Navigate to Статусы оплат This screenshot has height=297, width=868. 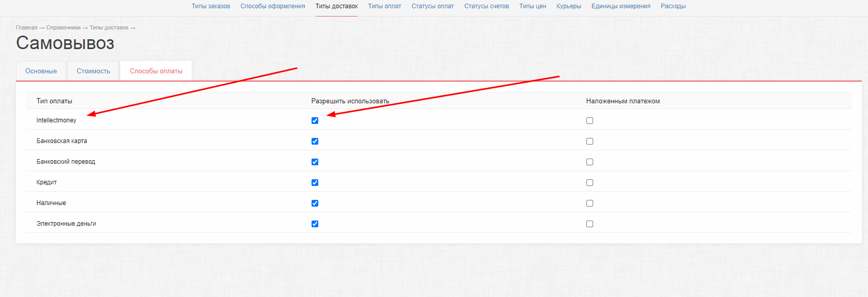pyautogui.click(x=432, y=6)
